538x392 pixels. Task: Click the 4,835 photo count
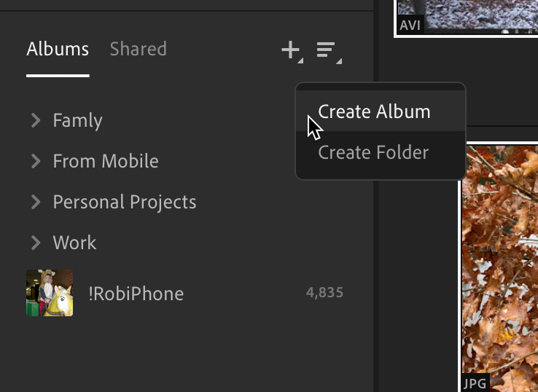coord(324,293)
